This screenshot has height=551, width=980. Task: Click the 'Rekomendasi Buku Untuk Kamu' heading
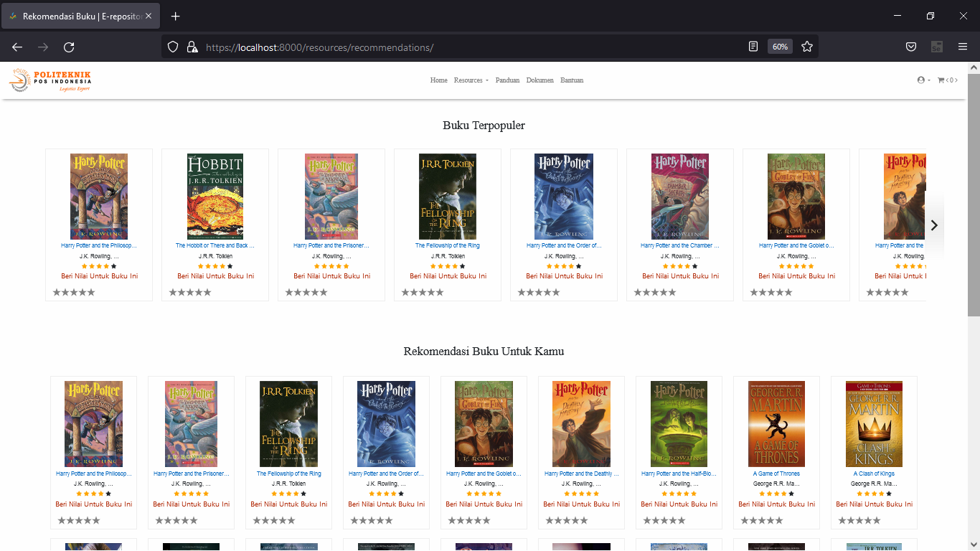click(484, 352)
